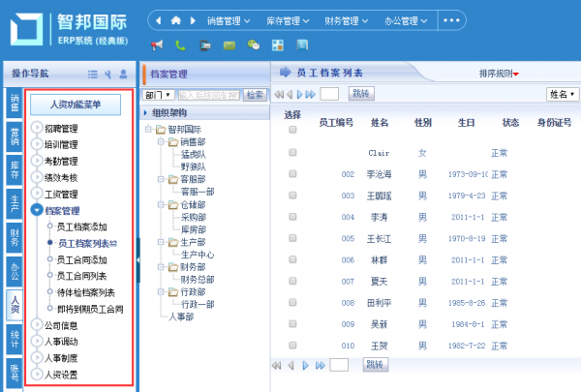Screen dimensions: 581x392
Task: Open 员工合同列表 menu link
Action: [81, 277]
